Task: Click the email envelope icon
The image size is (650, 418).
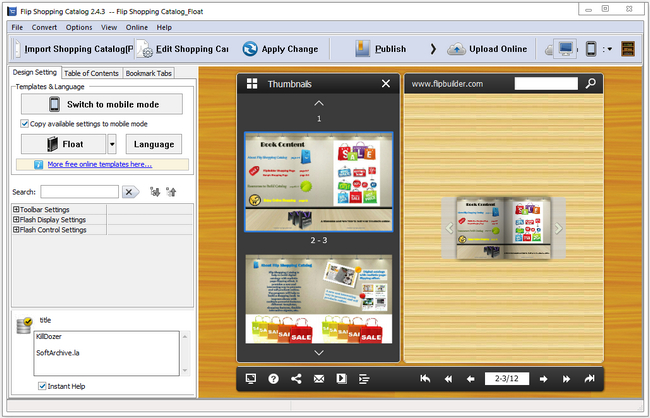Action: tap(319, 379)
